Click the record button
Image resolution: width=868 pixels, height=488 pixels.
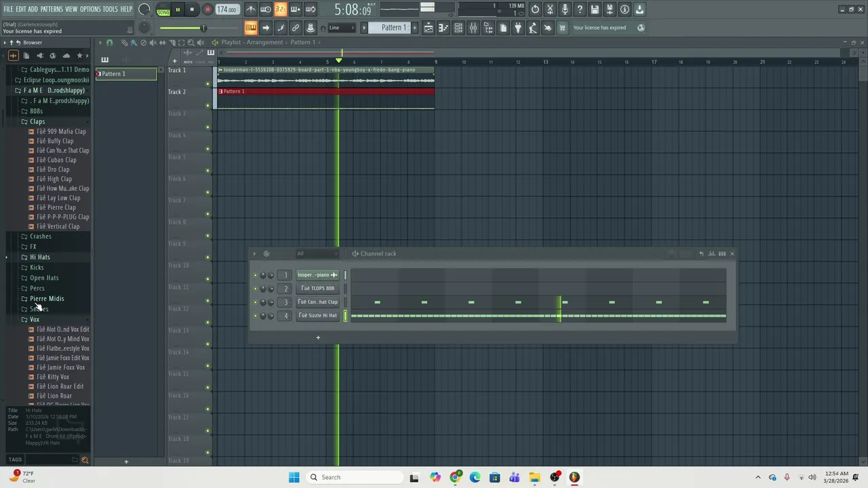point(208,9)
